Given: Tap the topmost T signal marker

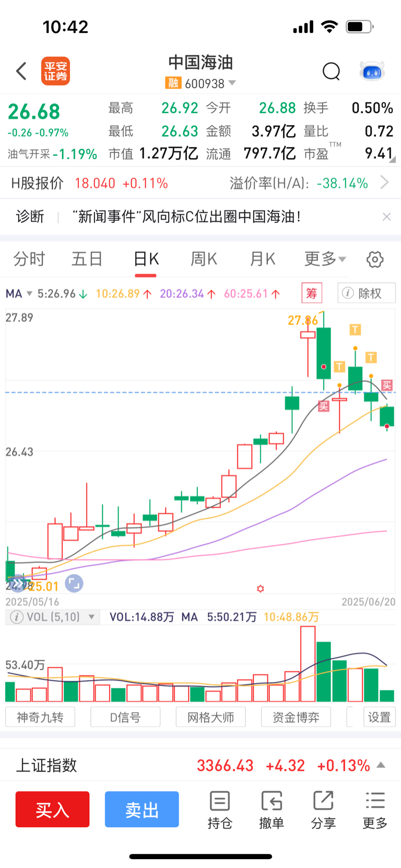Looking at the screenshot, I should point(355,329).
